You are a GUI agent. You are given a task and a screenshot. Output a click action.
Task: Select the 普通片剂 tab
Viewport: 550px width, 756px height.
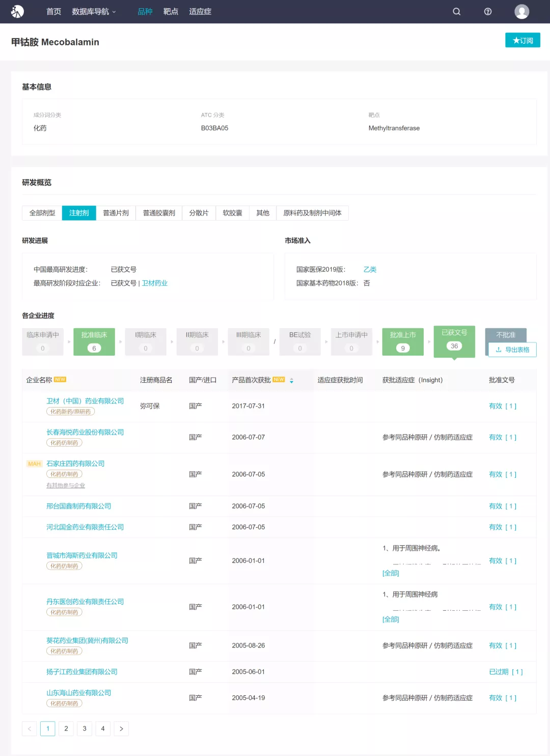pos(116,213)
